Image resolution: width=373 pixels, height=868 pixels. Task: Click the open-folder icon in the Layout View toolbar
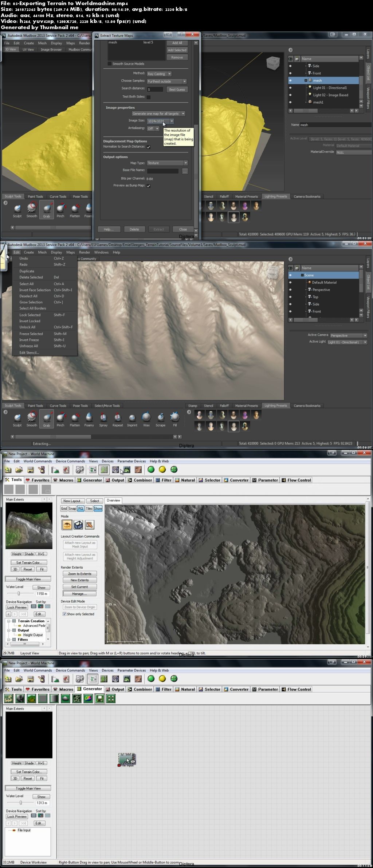(x=19, y=470)
